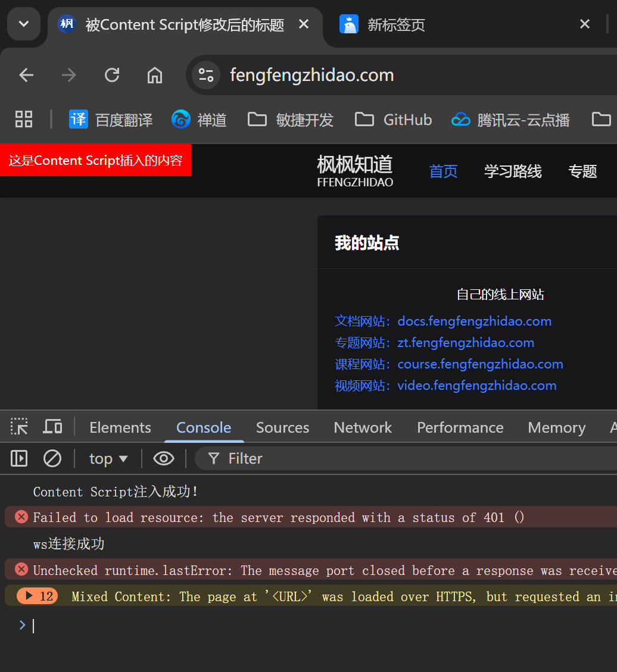Open the Chrome apps grid shortcut
Viewport: 617px width, 672px height.
click(x=24, y=120)
